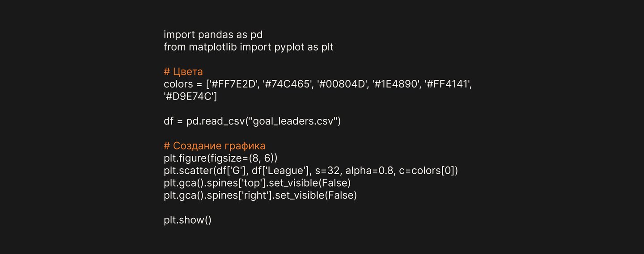Click the '# Создание графика' comment

214,146
